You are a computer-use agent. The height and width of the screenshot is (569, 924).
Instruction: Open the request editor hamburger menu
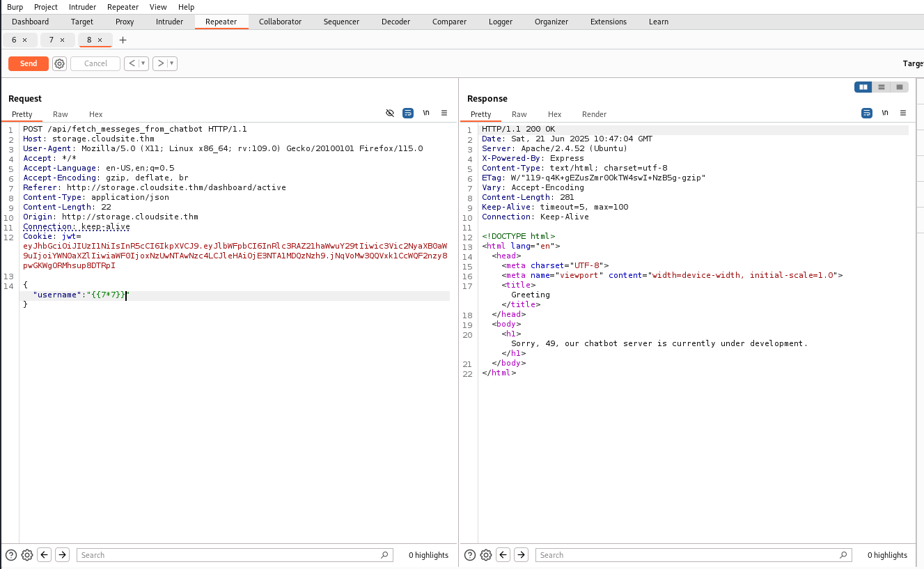click(x=444, y=113)
